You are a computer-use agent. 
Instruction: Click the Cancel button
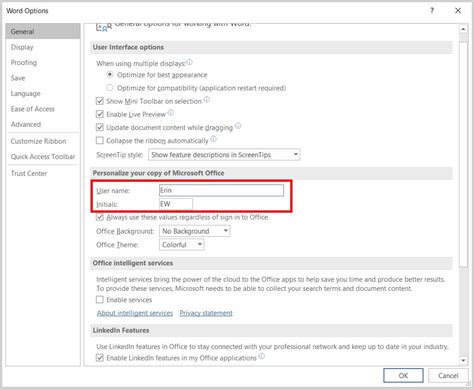448,375
